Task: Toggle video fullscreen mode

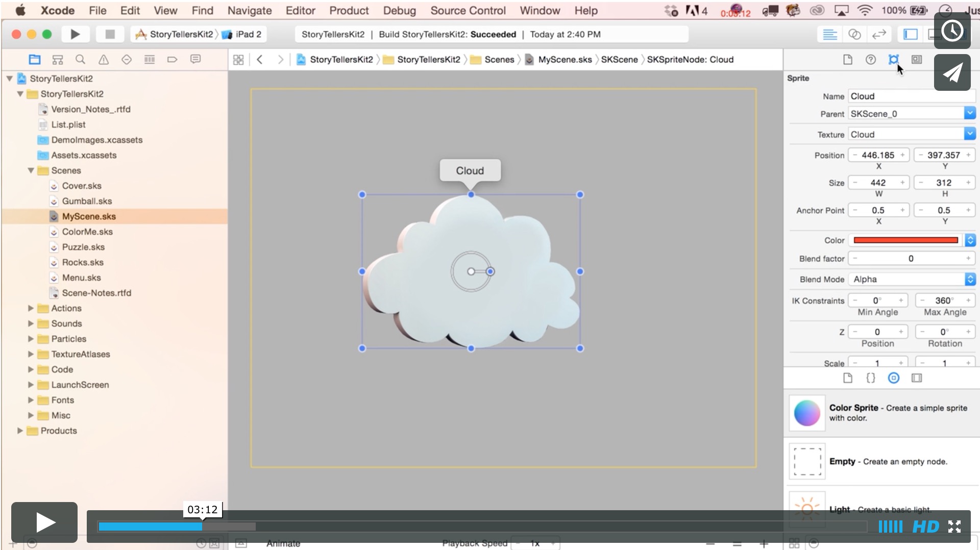Action: (x=954, y=527)
